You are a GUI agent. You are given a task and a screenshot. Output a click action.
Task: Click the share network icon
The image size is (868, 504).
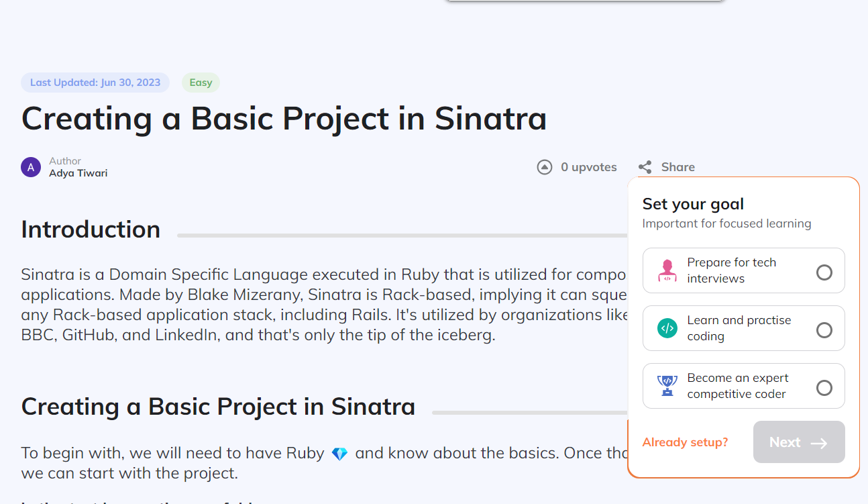tap(645, 167)
